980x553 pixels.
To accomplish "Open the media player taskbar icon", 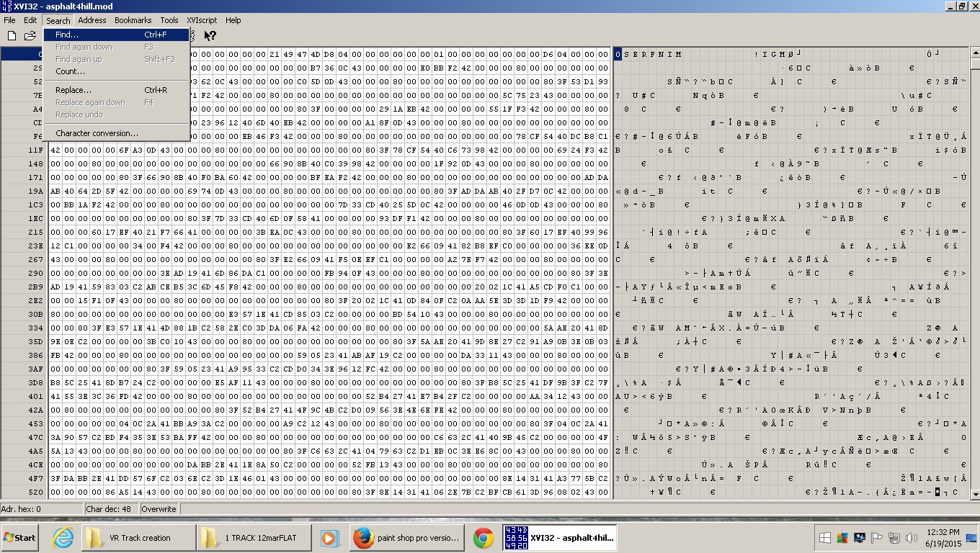I will coord(329,537).
